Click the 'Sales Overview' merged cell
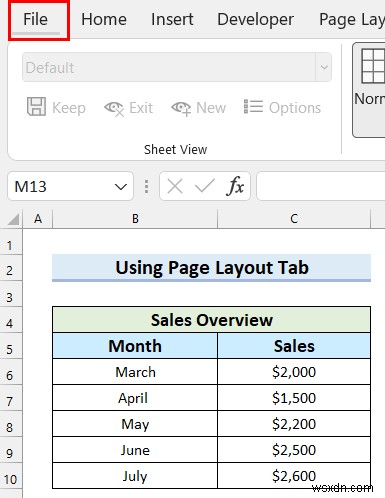385x498 pixels. click(211, 320)
